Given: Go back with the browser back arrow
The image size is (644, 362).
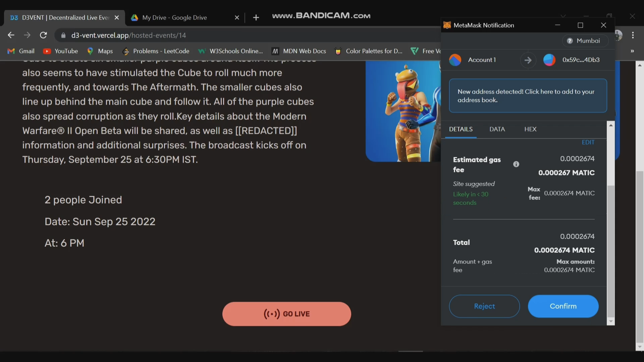Looking at the screenshot, I should pyautogui.click(x=11, y=35).
